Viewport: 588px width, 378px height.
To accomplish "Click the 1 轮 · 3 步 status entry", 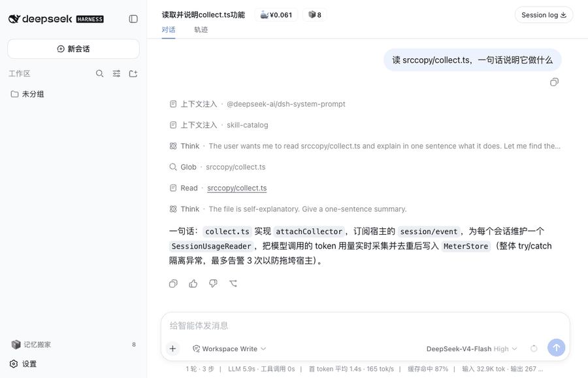I will [200, 369].
